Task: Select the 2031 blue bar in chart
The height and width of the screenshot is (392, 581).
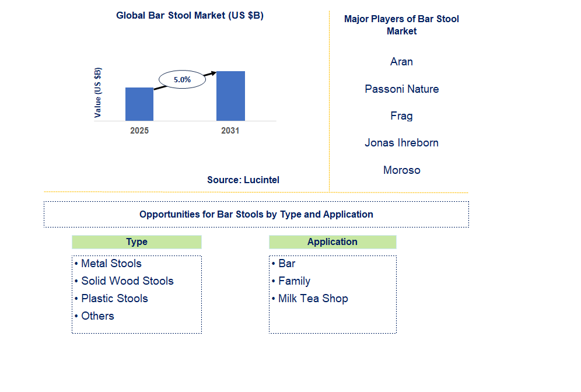Action: [230, 96]
